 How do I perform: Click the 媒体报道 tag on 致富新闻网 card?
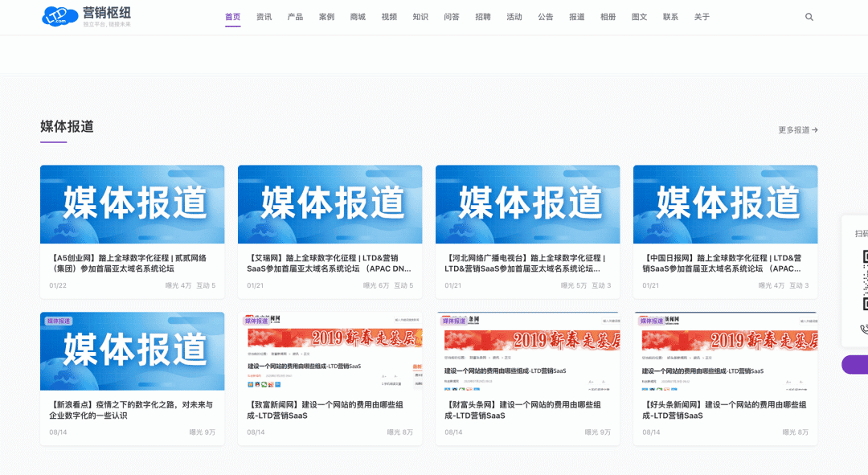click(x=256, y=321)
